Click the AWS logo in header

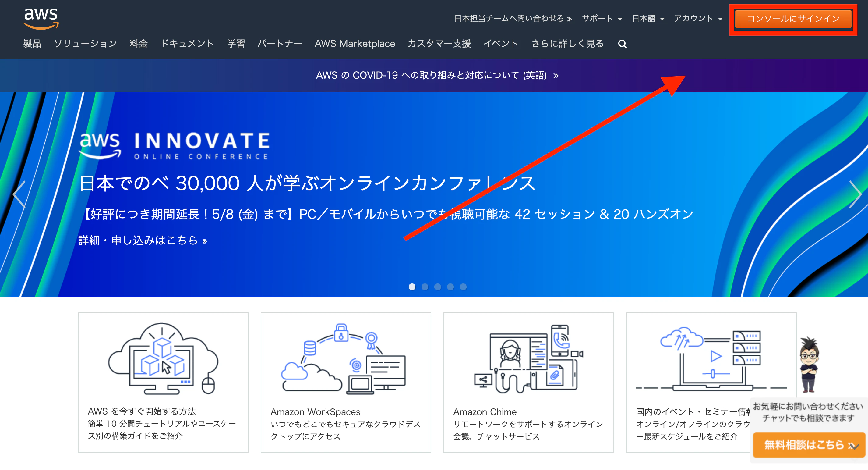click(41, 19)
